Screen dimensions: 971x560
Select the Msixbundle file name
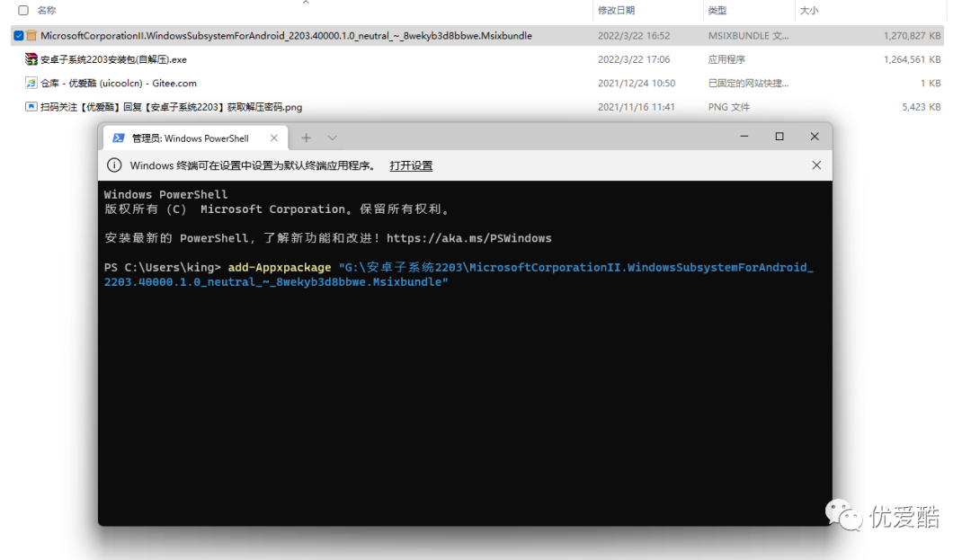286,36
